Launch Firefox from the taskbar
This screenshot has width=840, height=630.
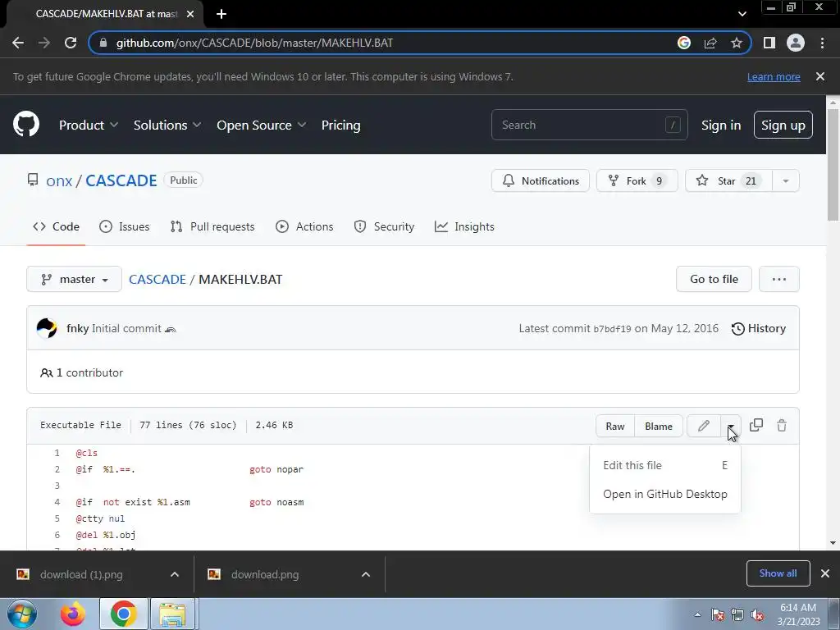point(73,614)
